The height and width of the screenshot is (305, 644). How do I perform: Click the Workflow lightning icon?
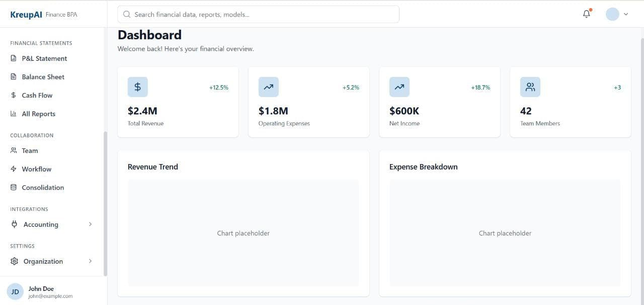click(13, 169)
